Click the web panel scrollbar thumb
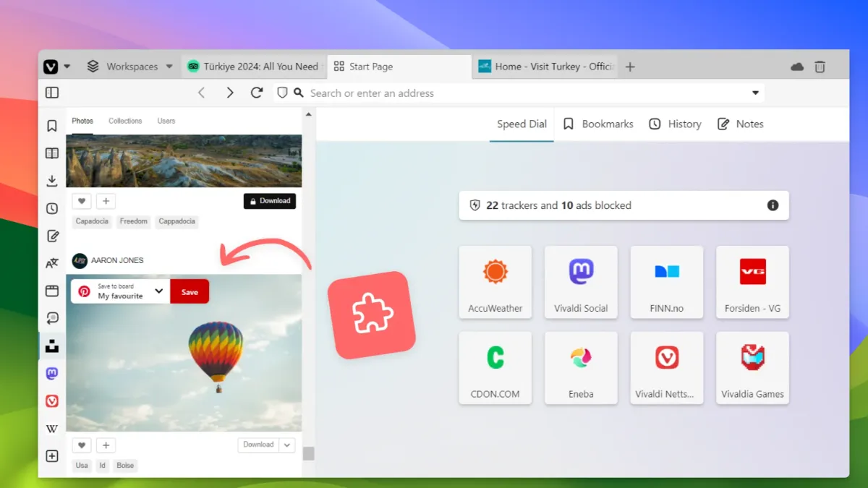The height and width of the screenshot is (488, 868). (x=309, y=453)
